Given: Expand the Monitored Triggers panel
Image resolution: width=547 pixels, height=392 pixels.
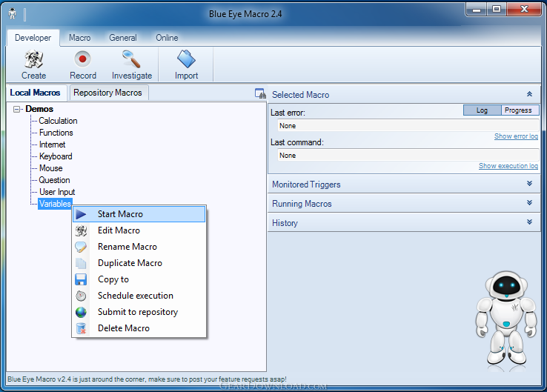Looking at the screenshot, I should coord(529,184).
